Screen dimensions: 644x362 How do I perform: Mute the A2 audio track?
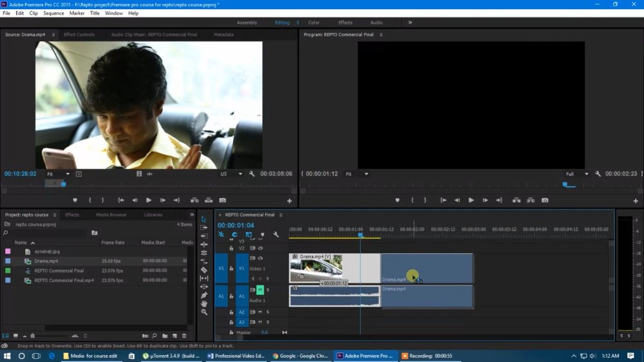260,312
